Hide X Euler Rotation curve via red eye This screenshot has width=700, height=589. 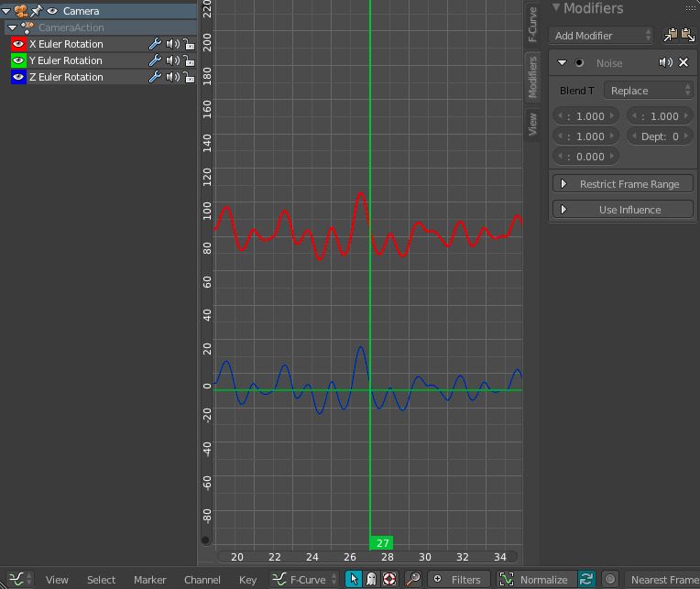[x=18, y=44]
